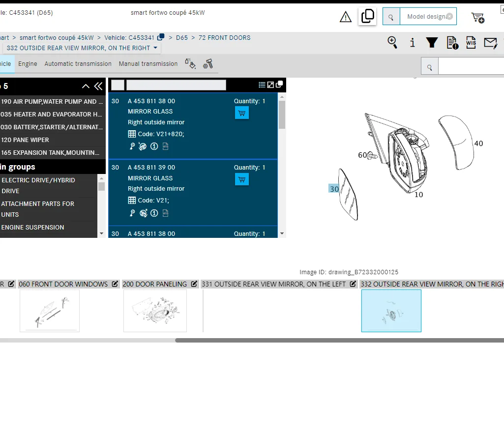Open the 72 FRONT DOORS breadcrumb link
The width and height of the screenshot is (504, 431).
point(224,37)
